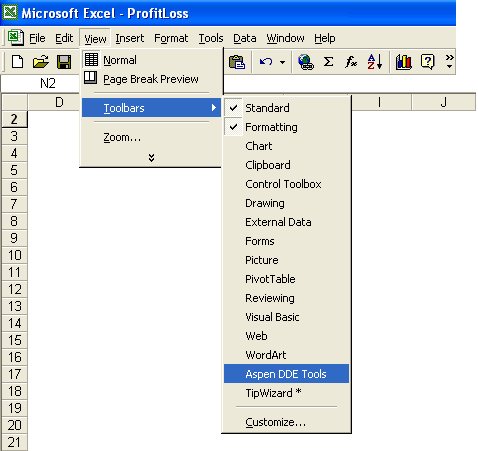Enable the Drawing toolbar
The width and height of the screenshot is (478, 451).
coord(286,203)
